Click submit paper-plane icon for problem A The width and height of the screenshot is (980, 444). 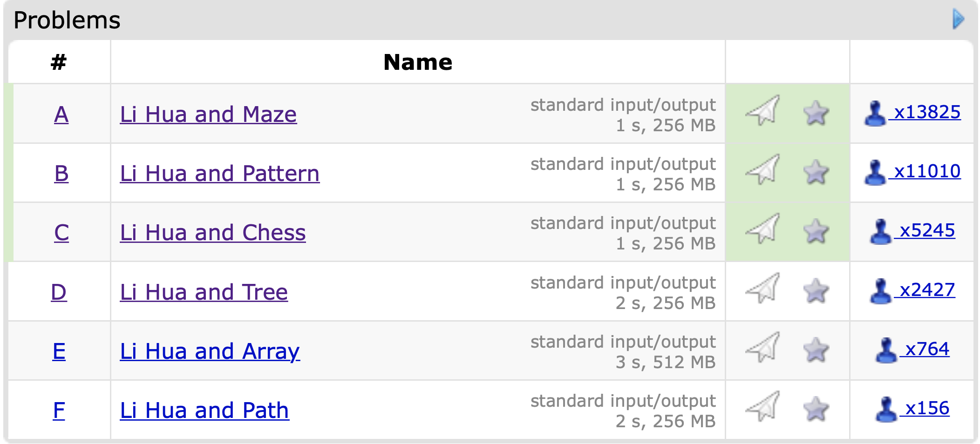pyautogui.click(x=763, y=110)
